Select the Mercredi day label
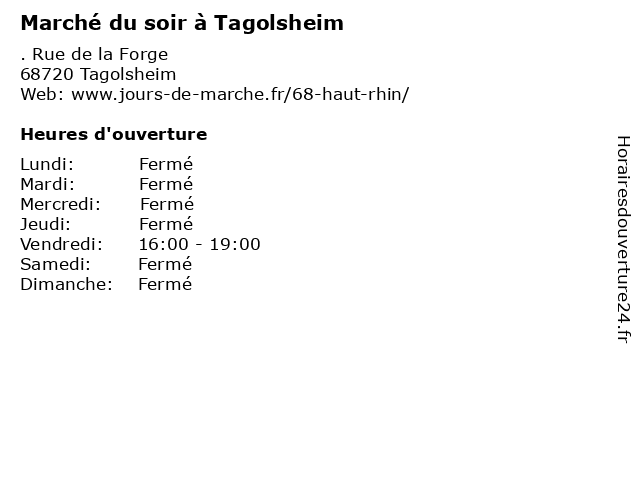640x480 pixels. click(60, 204)
